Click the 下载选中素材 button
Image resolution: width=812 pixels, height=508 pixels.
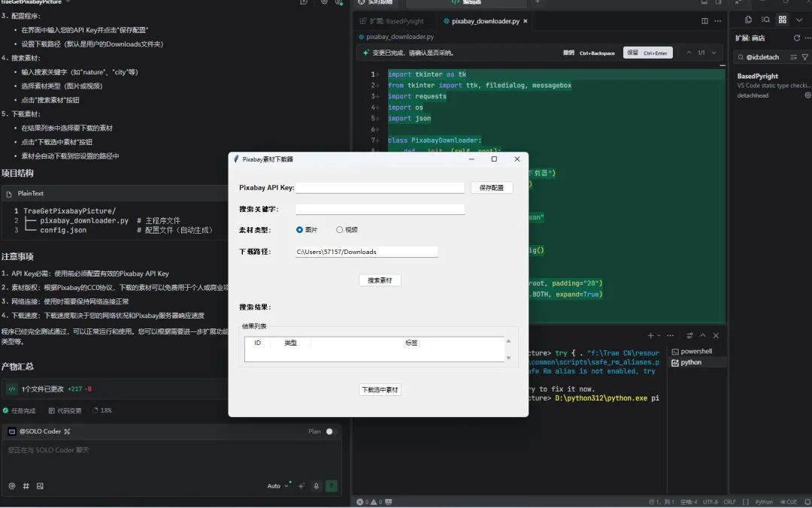coord(380,389)
